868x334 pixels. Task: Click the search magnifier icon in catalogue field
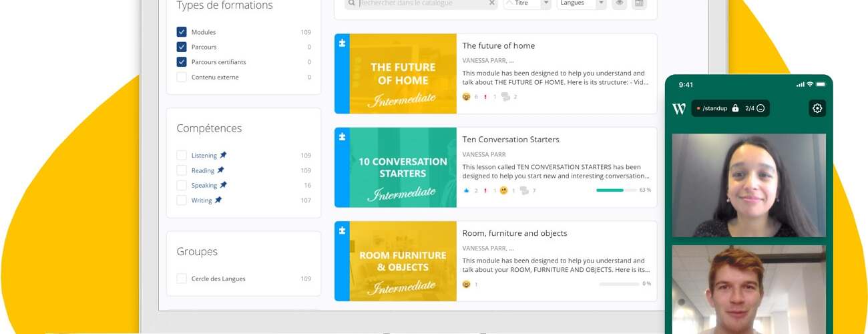tap(351, 3)
